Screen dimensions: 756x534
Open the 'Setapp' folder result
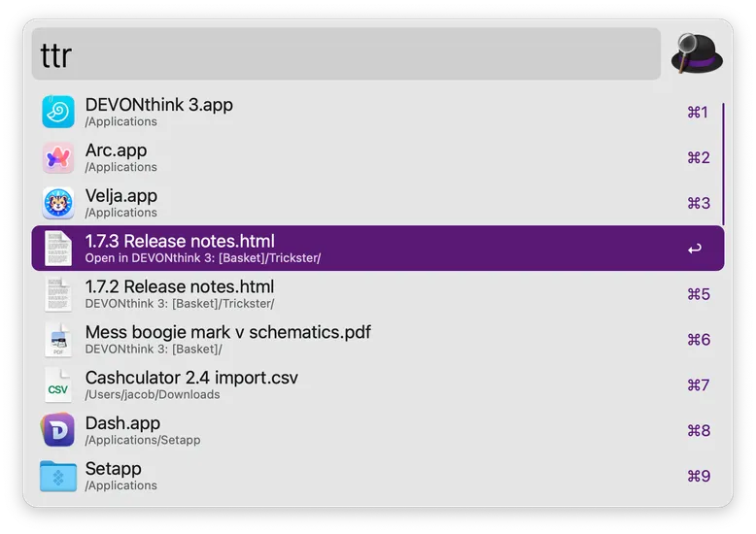pos(378,476)
